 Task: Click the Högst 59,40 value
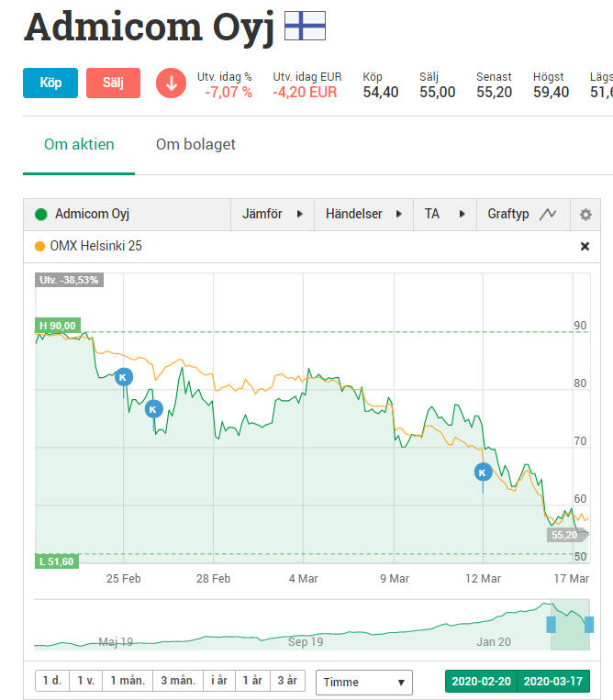pos(551,92)
